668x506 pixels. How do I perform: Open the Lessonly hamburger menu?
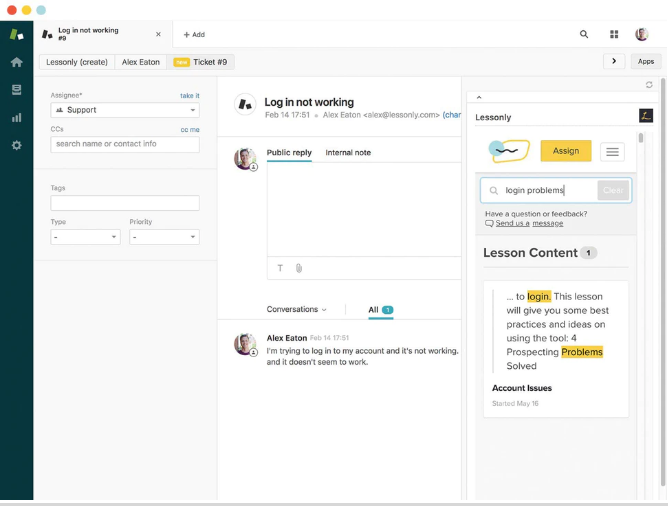[613, 151]
